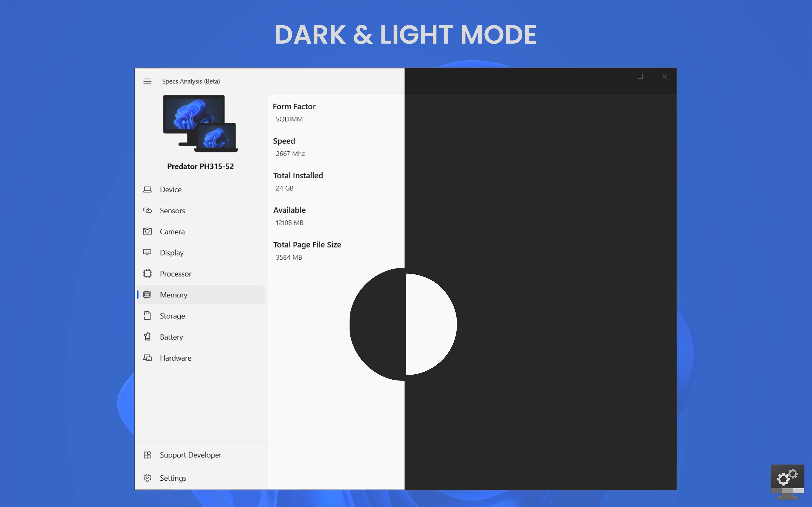Open the Sensors page

point(172,211)
